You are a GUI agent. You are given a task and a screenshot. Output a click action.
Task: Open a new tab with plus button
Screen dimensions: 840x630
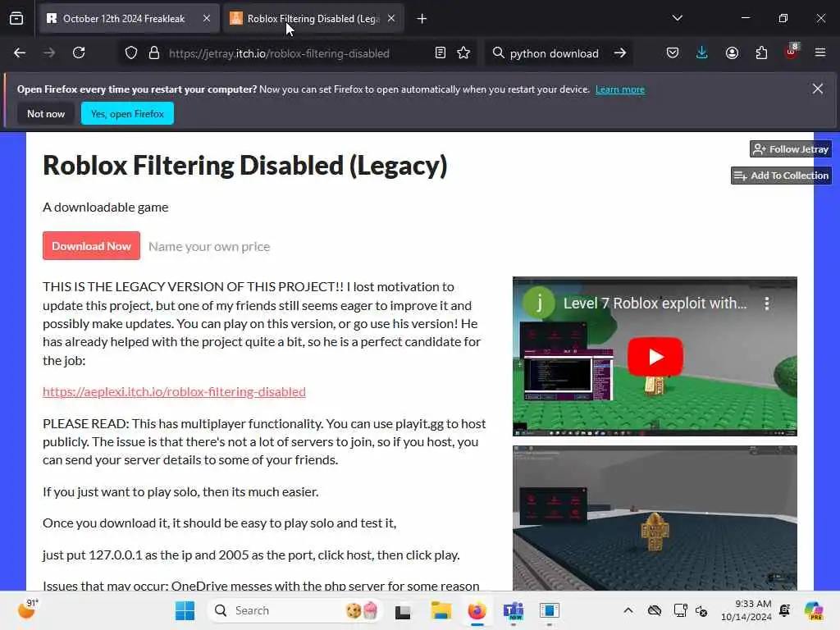point(422,19)
